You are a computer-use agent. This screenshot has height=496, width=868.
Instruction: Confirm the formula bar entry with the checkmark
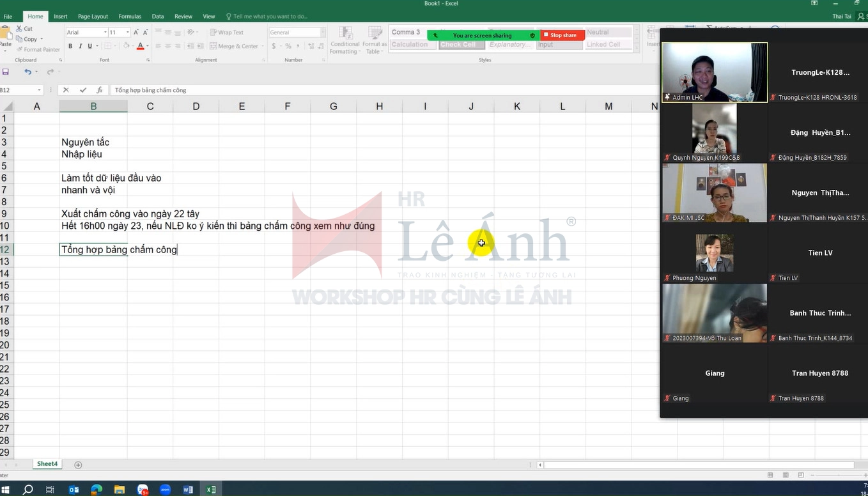(82, 90)
